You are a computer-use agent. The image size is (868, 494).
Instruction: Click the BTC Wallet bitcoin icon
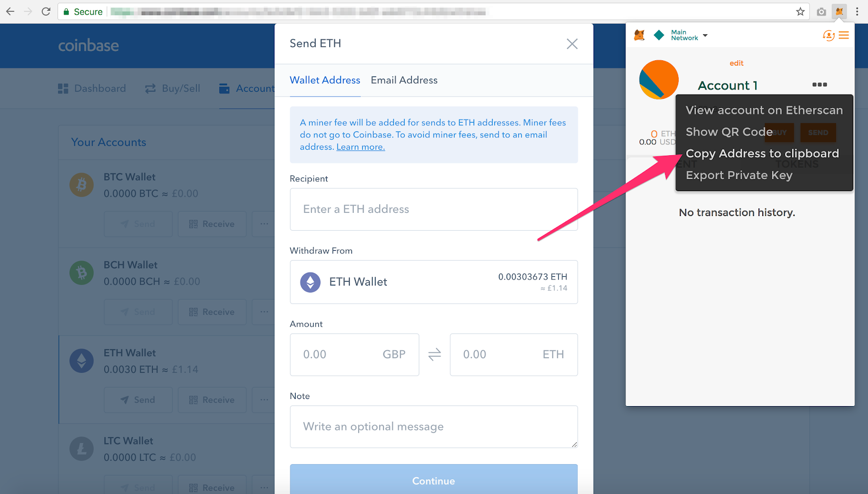tap(81, 185)
